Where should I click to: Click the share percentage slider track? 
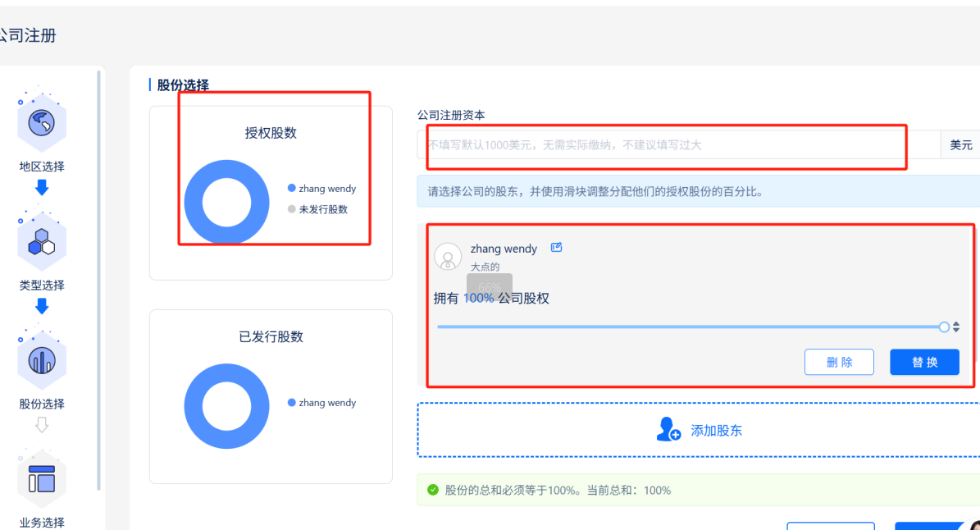690,327
